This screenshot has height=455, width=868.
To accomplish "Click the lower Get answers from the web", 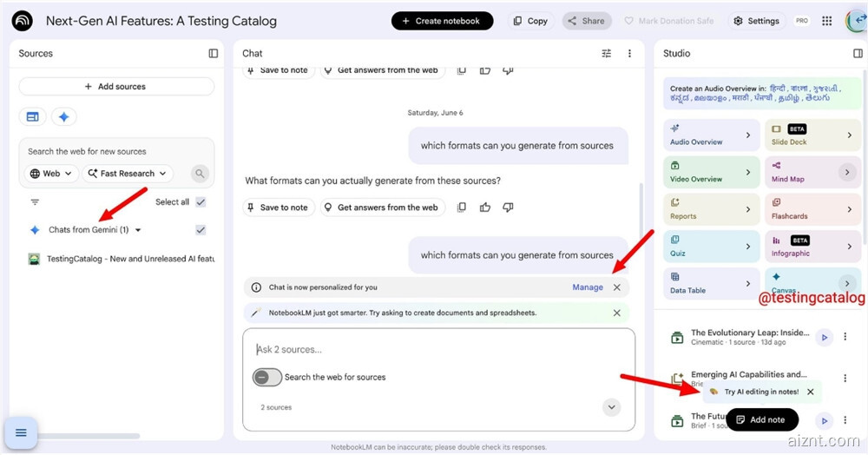I will (383, 207).
